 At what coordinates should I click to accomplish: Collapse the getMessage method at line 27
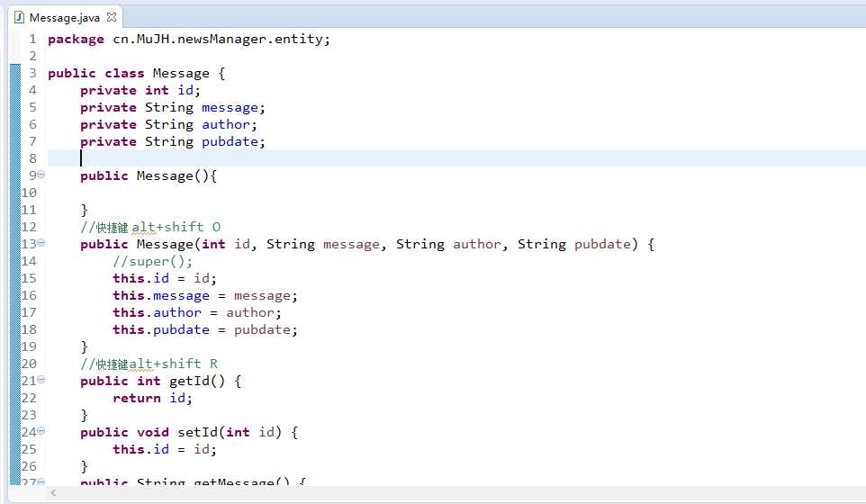point(41,481)
